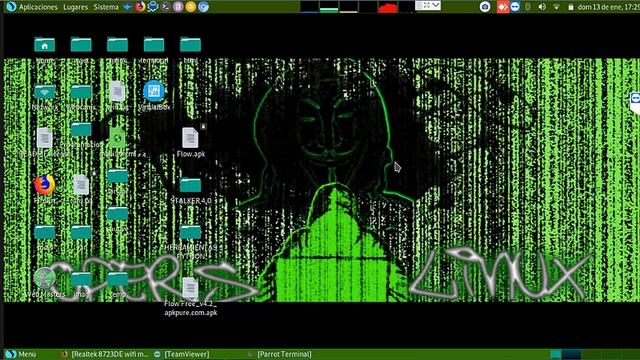Launch Firefox from the top panel
640x360 pixels.
pos(140,7)
